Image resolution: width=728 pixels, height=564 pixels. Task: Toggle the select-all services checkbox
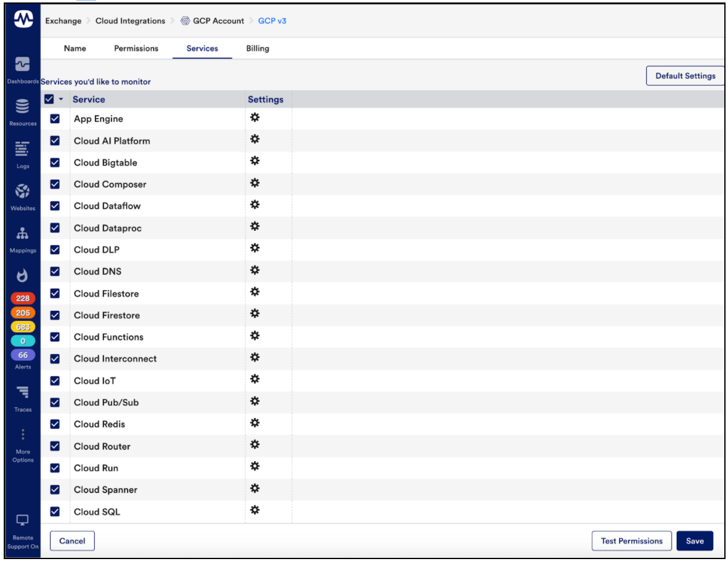[49, 98]
